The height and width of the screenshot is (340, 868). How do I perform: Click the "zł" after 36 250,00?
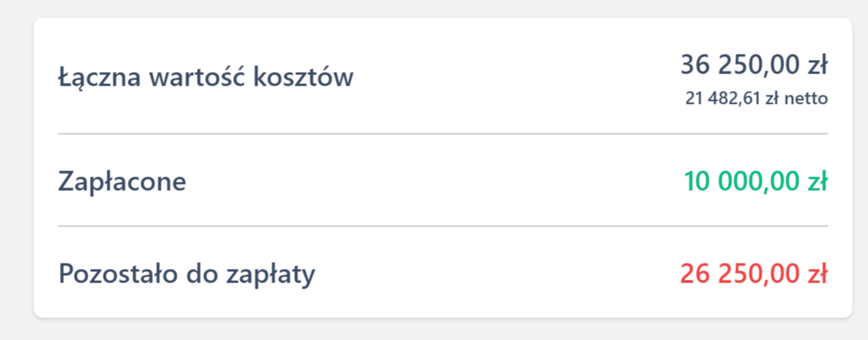pos(817,65)
